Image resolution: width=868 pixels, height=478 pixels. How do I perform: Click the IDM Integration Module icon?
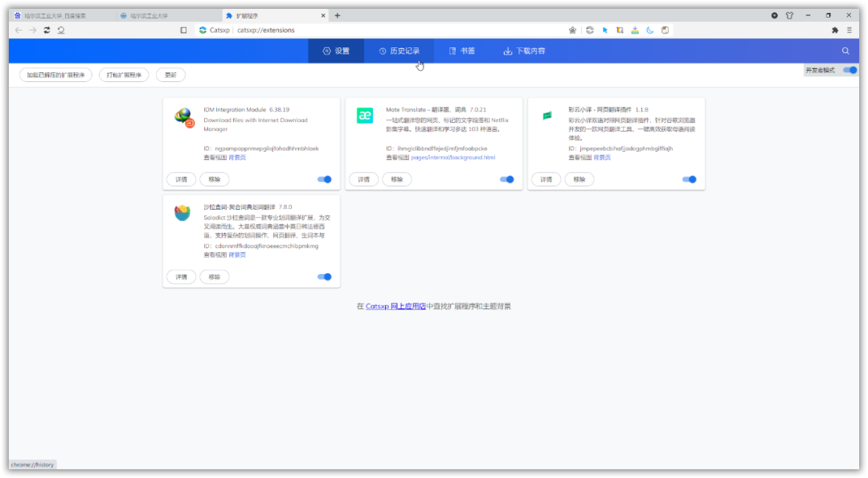[x=183, y=117]
